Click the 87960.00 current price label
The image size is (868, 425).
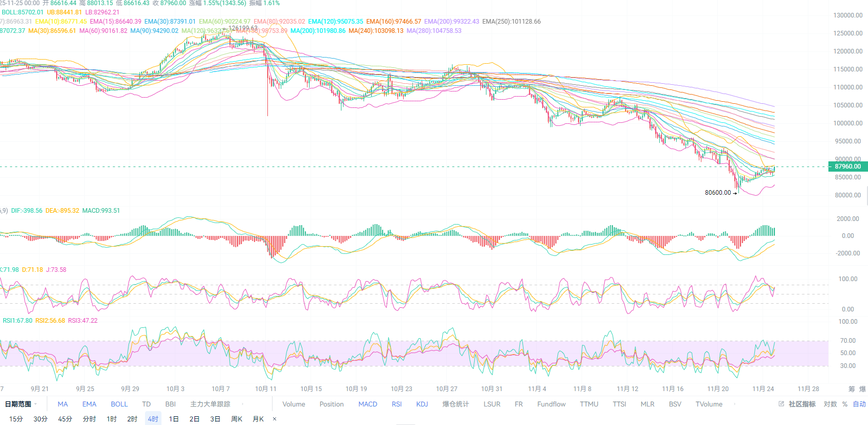pyautogui.click(x=847, y=167)
